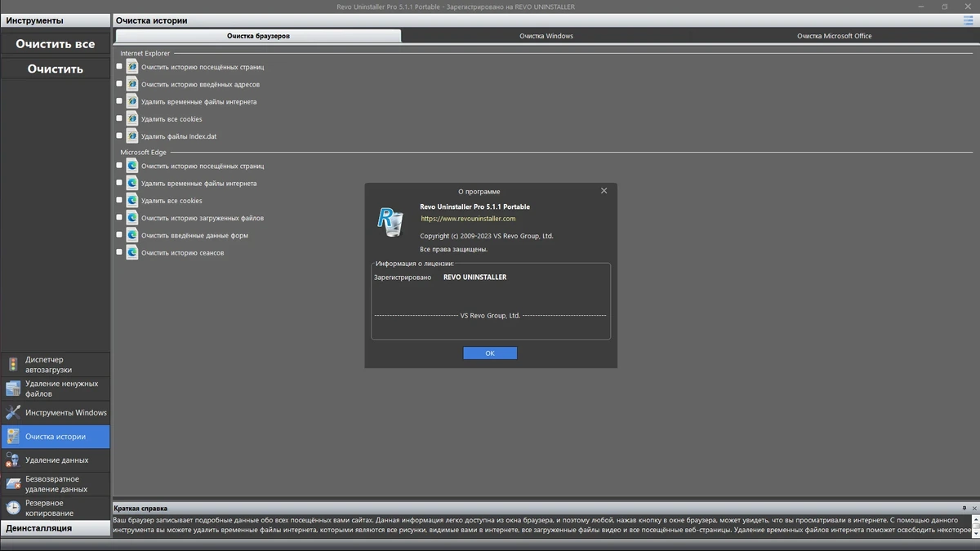Click the 'Очистить все' button
The height and width of the screenshot is (551, 980).
click(56, 44)
